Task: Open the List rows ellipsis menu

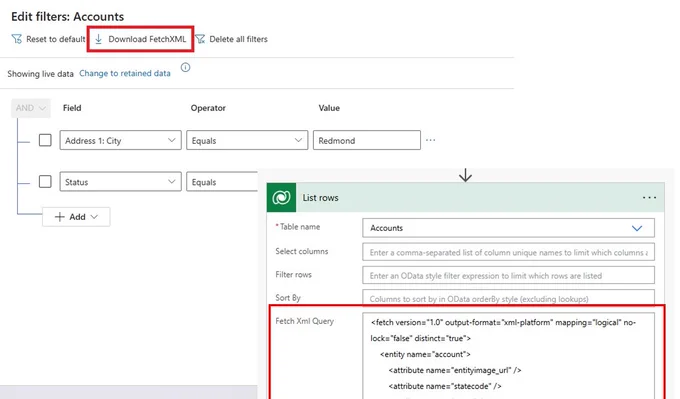Action: click(x=649, y=198)
